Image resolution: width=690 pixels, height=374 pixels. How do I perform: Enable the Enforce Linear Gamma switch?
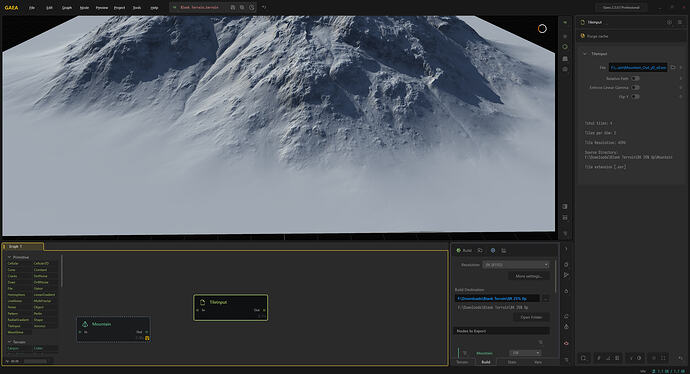pyautogui.click(x=635, y=87)
